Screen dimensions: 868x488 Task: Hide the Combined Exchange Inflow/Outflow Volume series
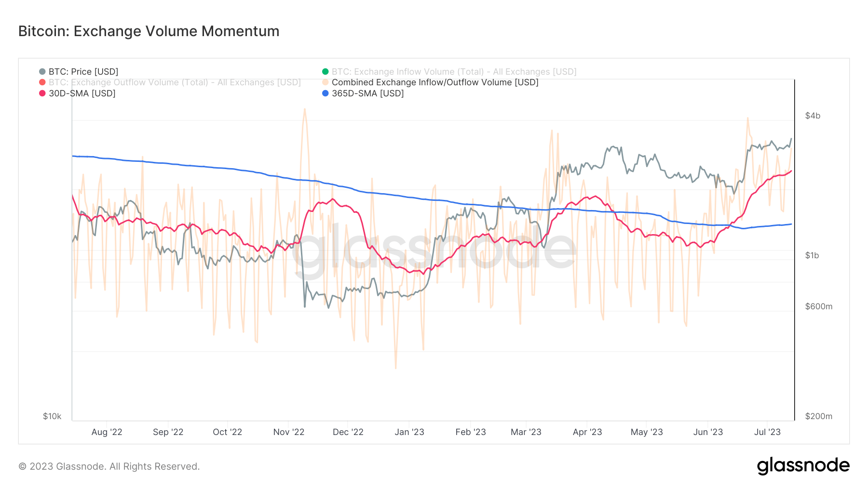pos(435,82)
